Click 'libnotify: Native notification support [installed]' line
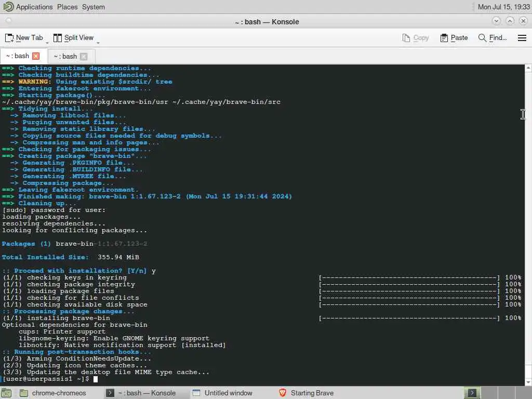This screenshot has width=532, height=399. click(x=122, y=345)
